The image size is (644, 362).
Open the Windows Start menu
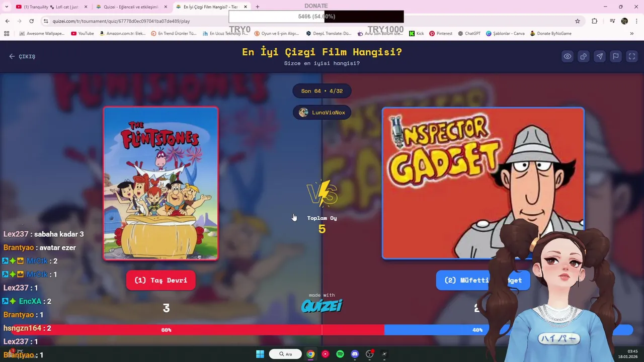pyautogui.click(x=260, y=354)
